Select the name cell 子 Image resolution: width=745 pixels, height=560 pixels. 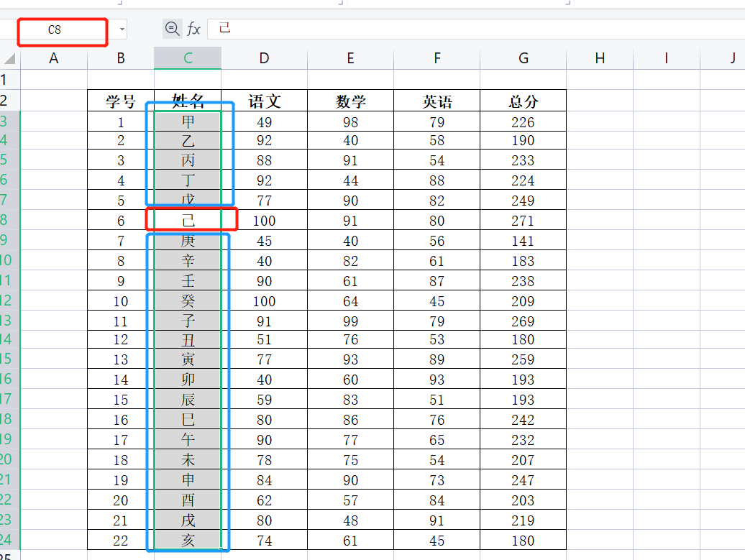click(188, 321)
